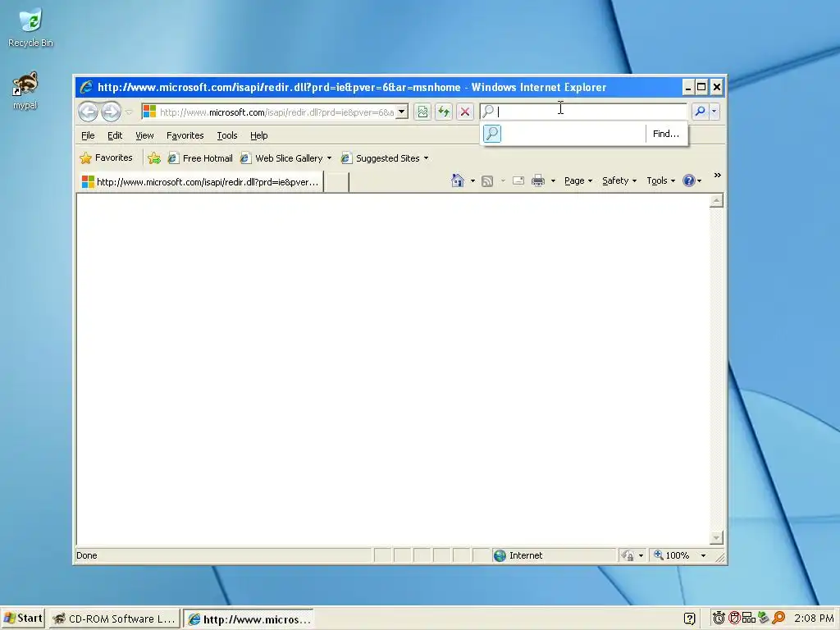The width and height of the screenshot is (840, 630).
Task: Click the Protected Mode lock icon
Action: tap(628, 555)
